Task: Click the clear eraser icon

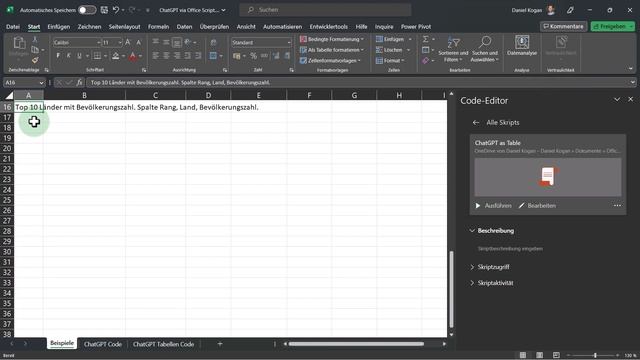Action: click(x=426, y=60)
